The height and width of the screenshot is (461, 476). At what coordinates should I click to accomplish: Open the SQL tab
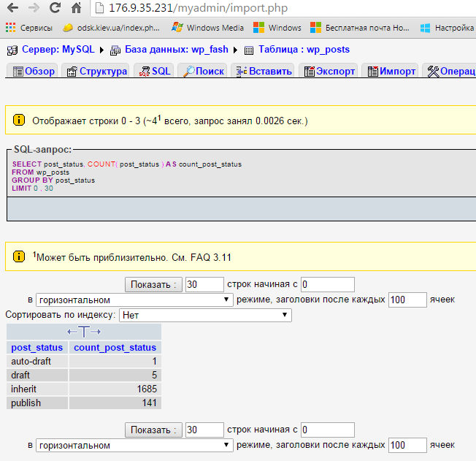[154, 71]
